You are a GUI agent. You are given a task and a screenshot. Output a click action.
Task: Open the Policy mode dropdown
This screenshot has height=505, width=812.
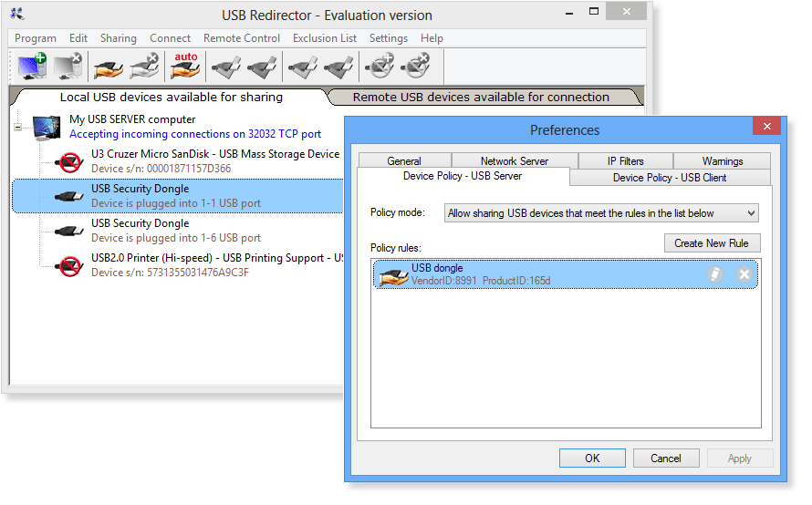[601, 213]
